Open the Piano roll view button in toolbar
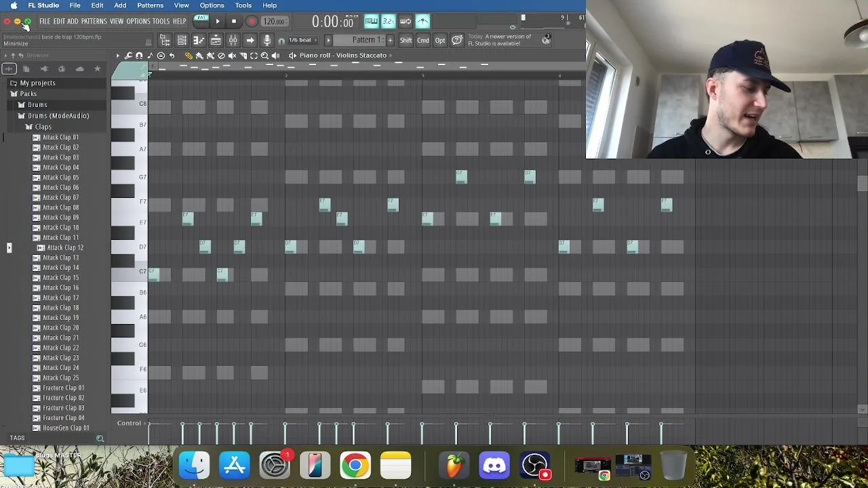Screen dimensions: 868x488 199,41
